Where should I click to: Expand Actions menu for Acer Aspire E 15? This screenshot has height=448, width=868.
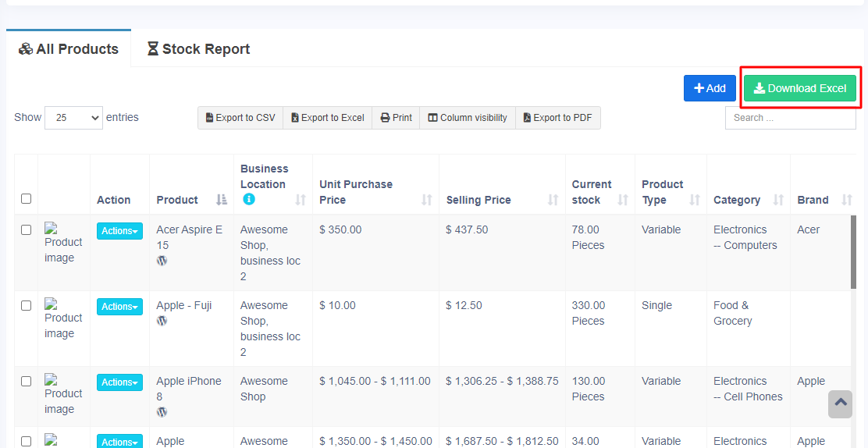[x=119, y=231]
